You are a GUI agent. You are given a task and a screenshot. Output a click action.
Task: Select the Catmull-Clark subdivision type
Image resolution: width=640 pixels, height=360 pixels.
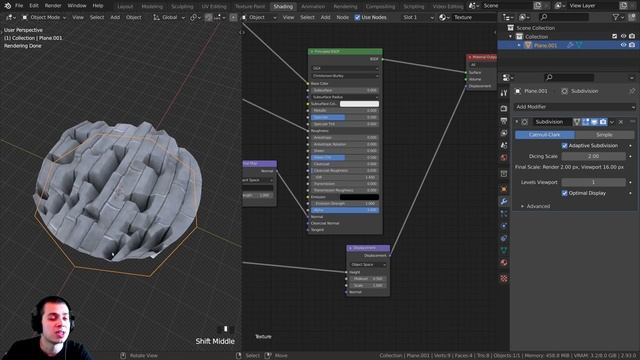[x=545, y=135]
